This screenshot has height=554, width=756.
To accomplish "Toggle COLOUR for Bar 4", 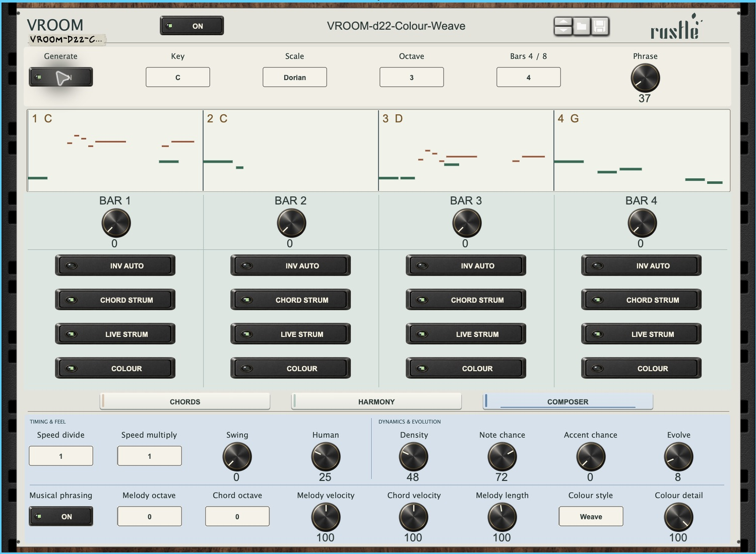I will (x=642, y=368).
